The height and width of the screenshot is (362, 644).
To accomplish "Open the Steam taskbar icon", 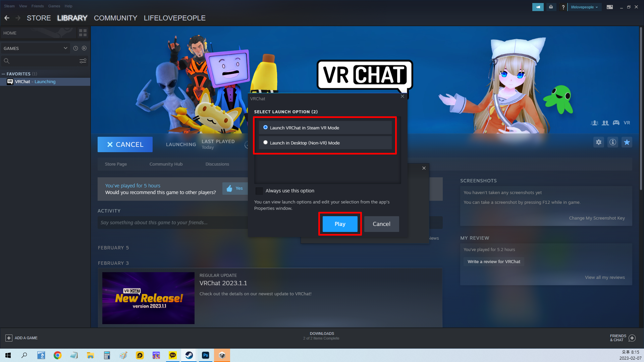I will (189, 355).
